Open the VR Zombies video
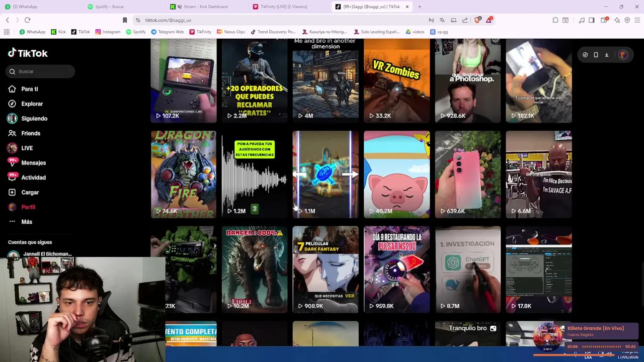The height and width of the screenshot is (362, 644). [396, 80]
